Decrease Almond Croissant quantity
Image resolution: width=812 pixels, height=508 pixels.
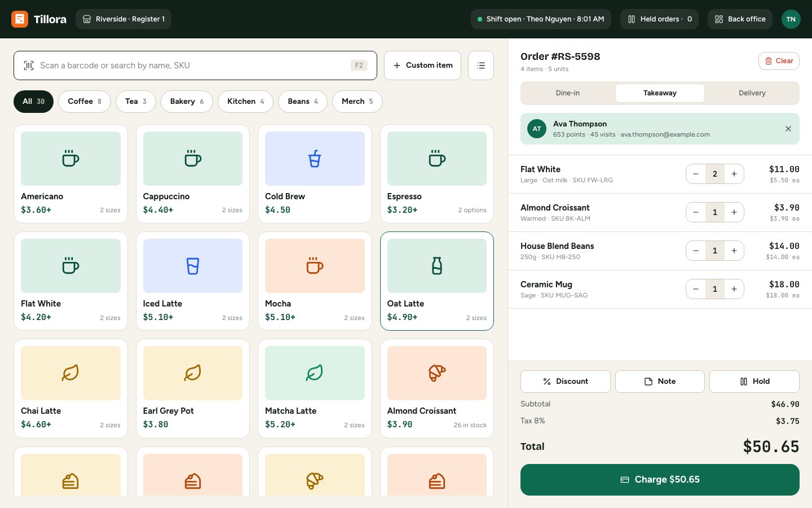(x=696, y=212)
